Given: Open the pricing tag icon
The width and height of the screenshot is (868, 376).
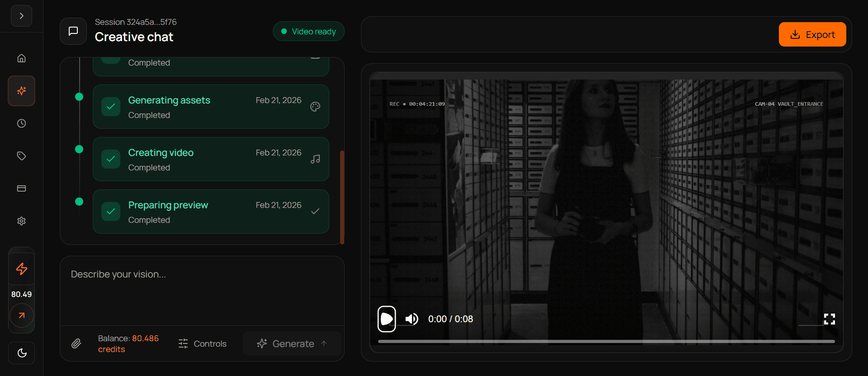Looking at the screenshot, I should click(21, 156).
